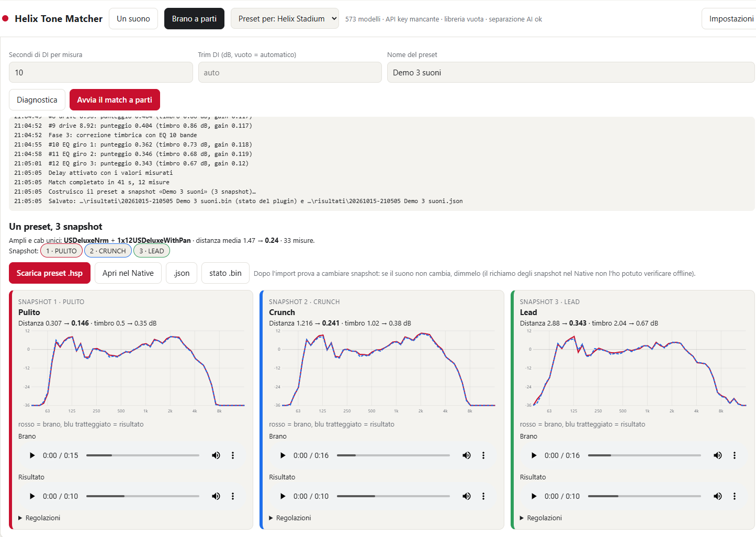Expand Regolazioni in the Lead card

tap(541, 518)
